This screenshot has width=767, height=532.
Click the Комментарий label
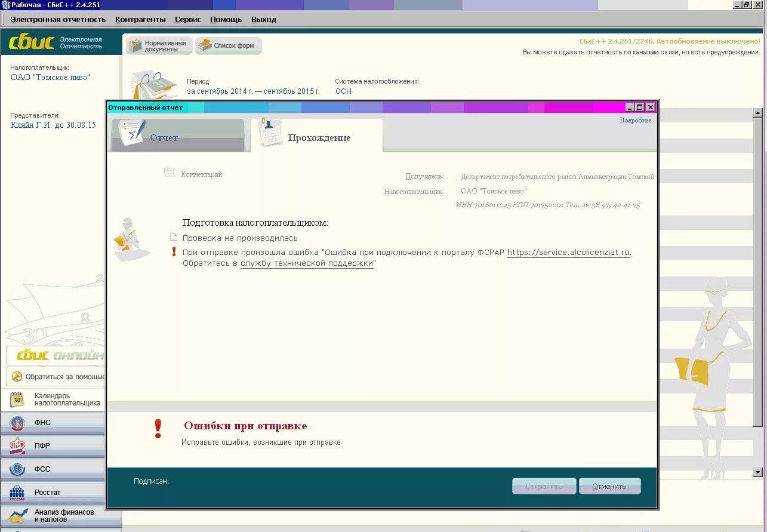202,174
